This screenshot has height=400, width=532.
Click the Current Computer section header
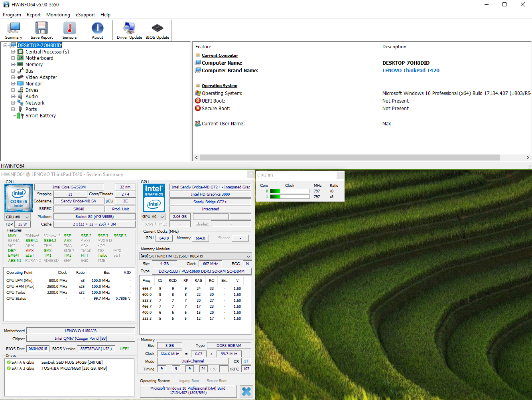point(220,55)
